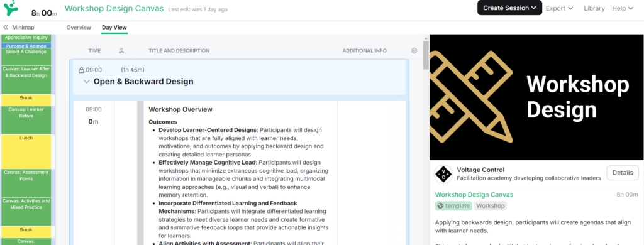The width and height of the screenshot is (644, 245).
Task: Open the Create Session dropdown
Action: tap(509, 8)
